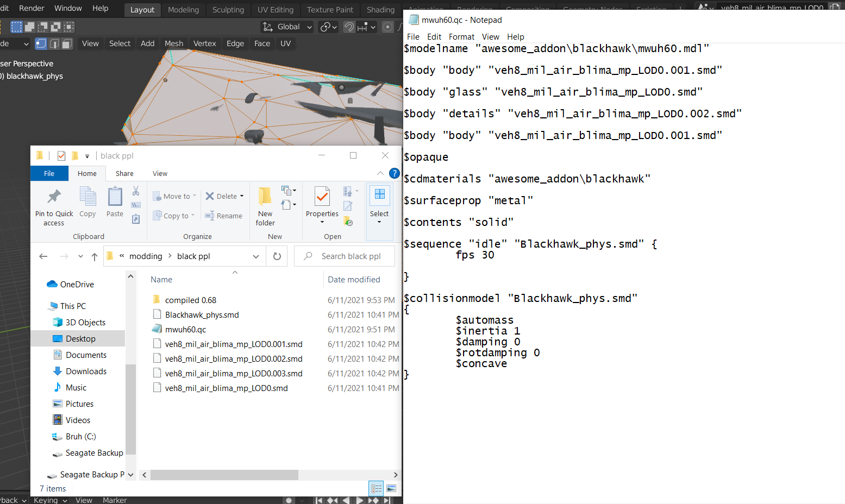Switch to the UV Editing workspace tab
The height and width of the screenshot is (504, 845).
point(276,10)
